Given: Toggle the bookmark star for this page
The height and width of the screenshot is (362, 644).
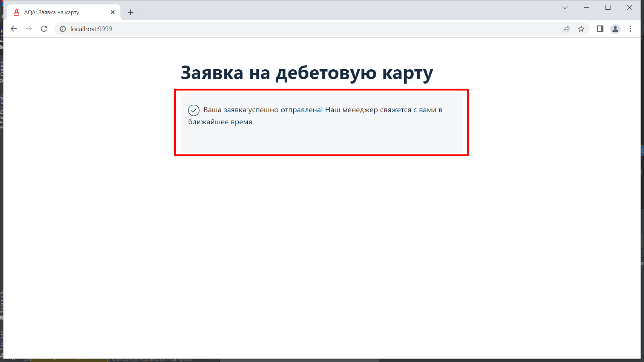Looking at the screenshot, I should pos(581,29).
